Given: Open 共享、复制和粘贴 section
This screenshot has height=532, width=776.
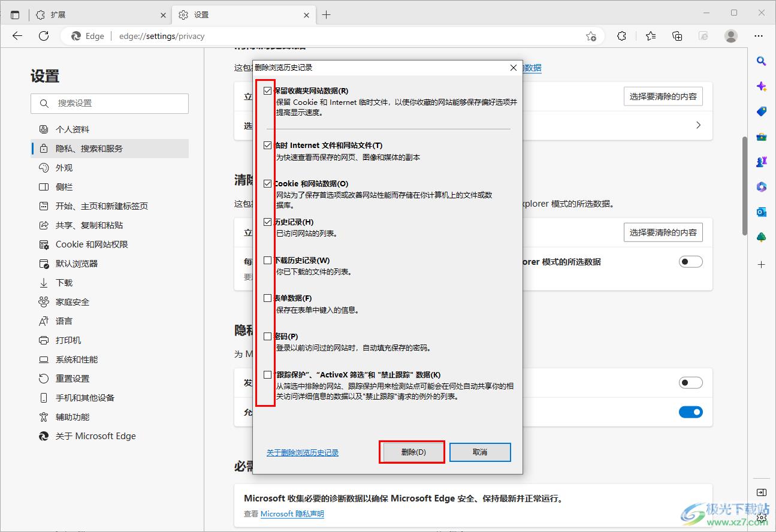Looking at the screenshot, I should pos(110,225).
